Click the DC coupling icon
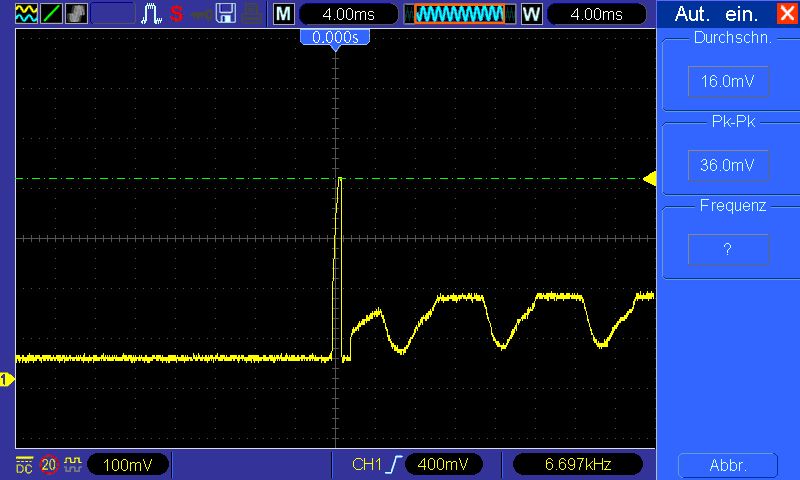 coord(24,465)
